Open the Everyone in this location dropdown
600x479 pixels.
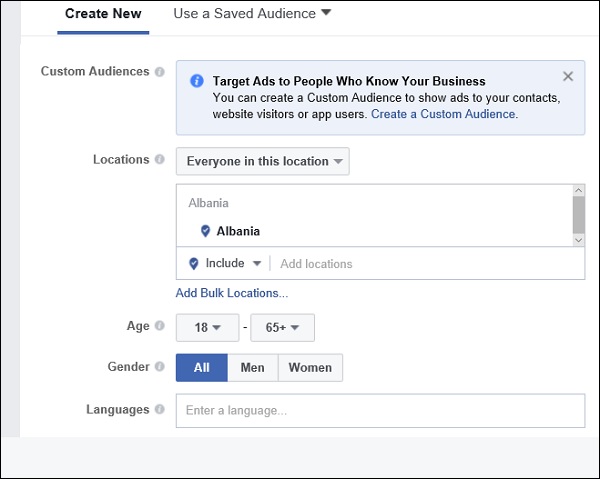click(x=263, y=161)
